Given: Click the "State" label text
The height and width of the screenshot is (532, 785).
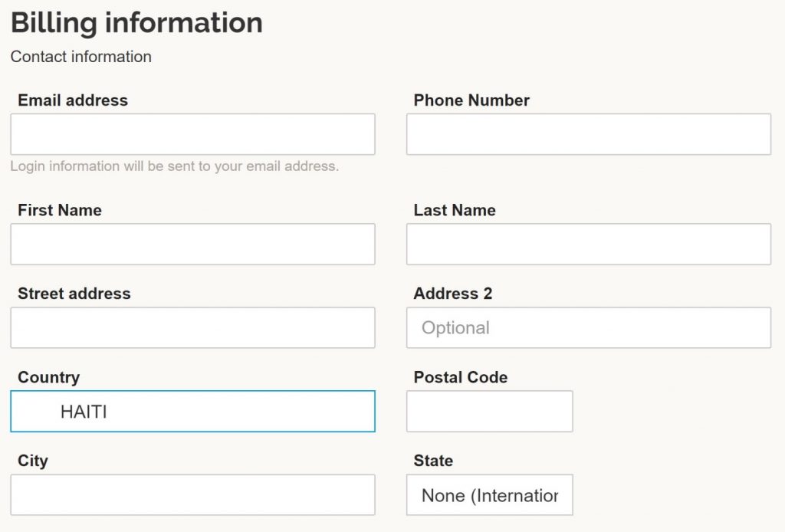Looking at the screenshot, I should pyautogui.click(x=433, y=461).
